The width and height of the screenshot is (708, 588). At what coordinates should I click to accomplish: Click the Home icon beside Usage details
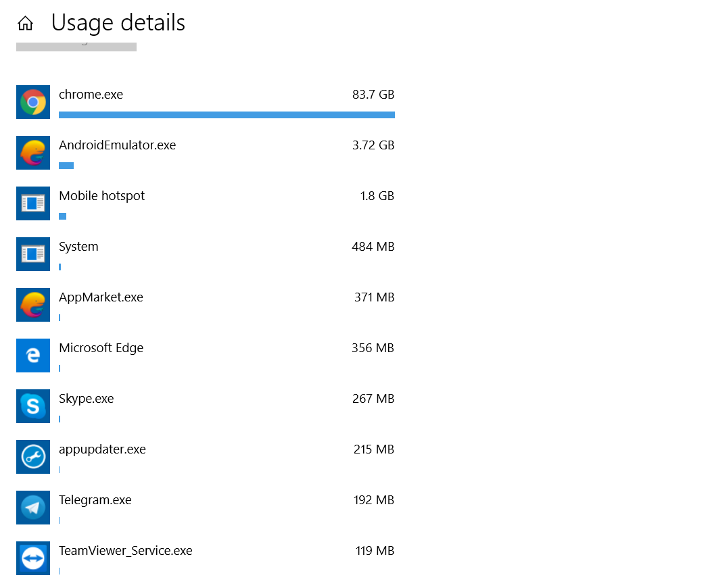[x=25, y=23]
